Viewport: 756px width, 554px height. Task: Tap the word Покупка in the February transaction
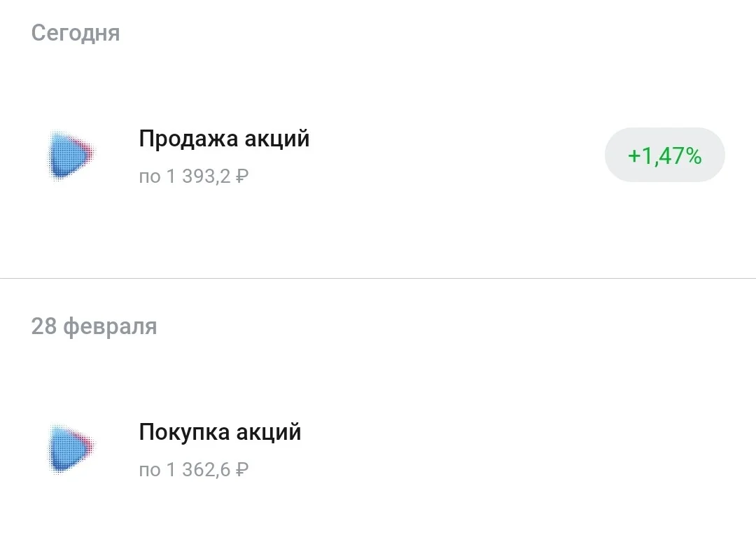pyautogui.click(x=184, y=433)
